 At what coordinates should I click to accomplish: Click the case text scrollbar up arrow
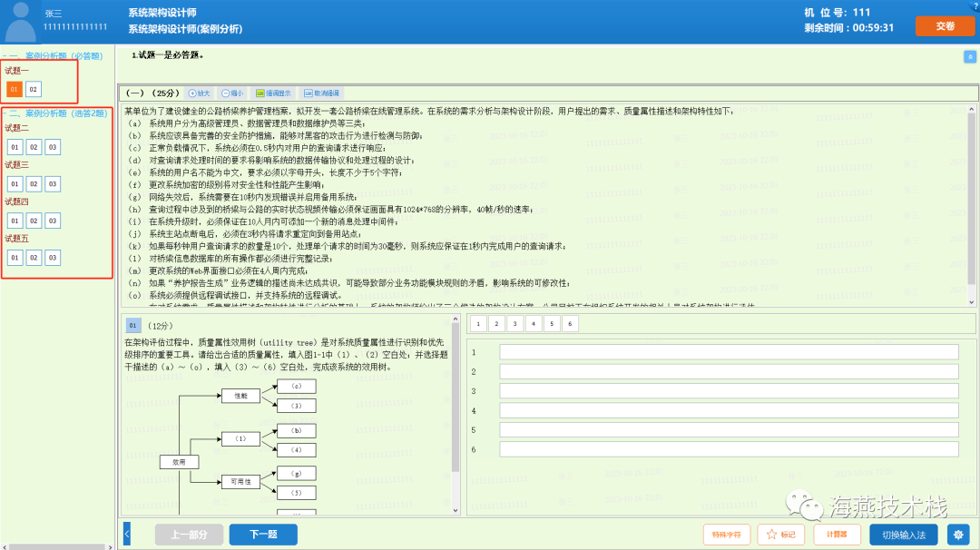(971, 109)
